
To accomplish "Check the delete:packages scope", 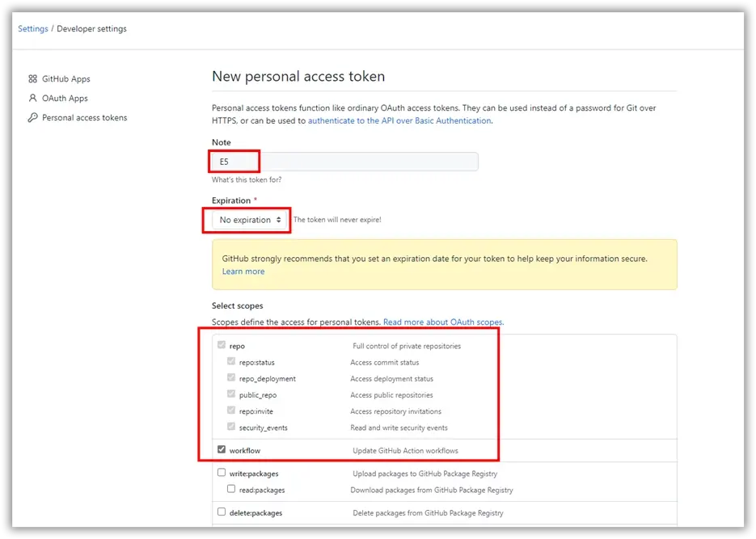I will click(x=222, y=512).
